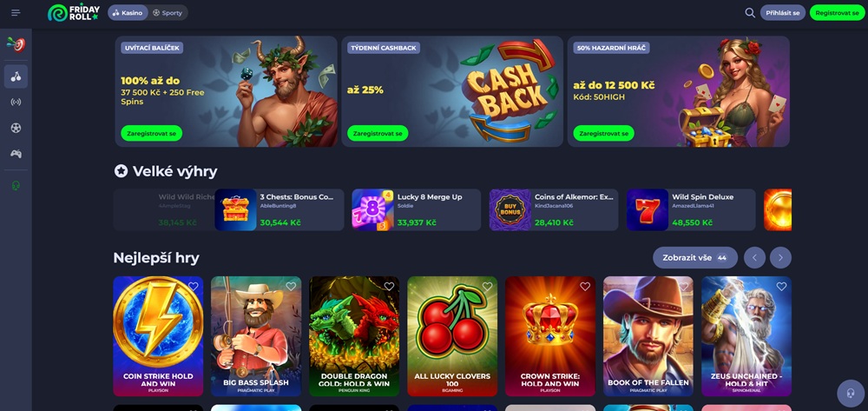Favorite Coin Strike Hold and Win heart
Image resolution: width=868 pixels, height=411 pixels.
(x=194, y=287)
